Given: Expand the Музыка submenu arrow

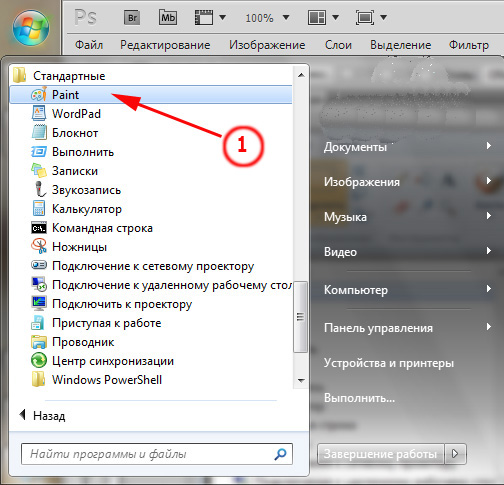Looking at the screenshot, I should tap(488, 216).
